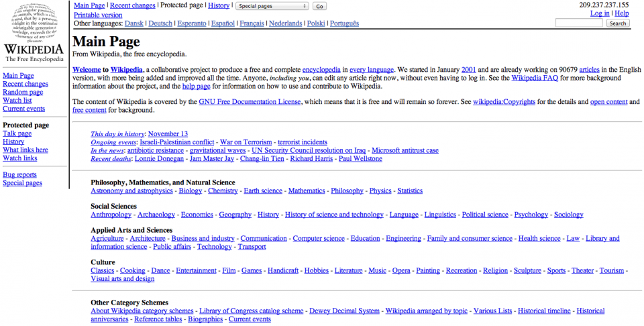Screen dimensions: 644x326
Task: Open the open content link
Action: click(x=608, y=102)
